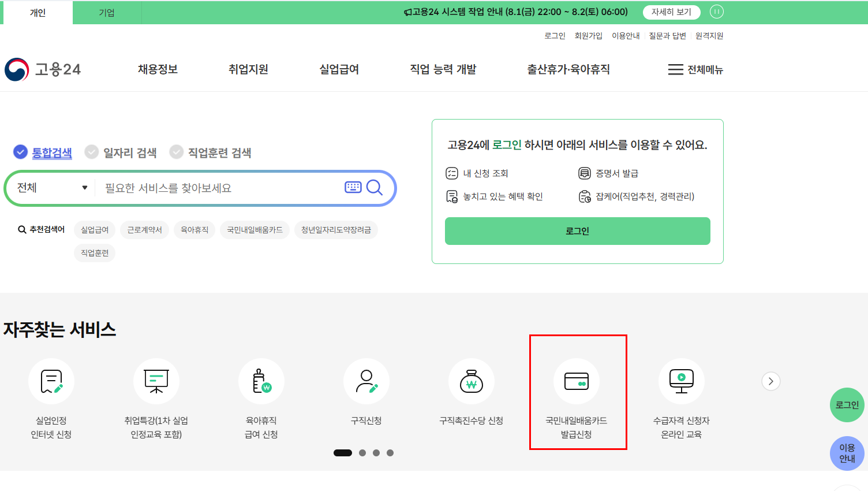The image size is (868, 491).
Task: Open the virtual keyboard icon in search bar
Action: (x=353, y=187)
